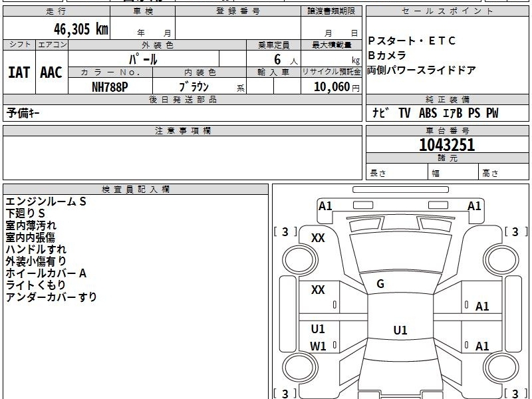Click the エアコン header cell
532x399 pixels.
tap(52, 45)
